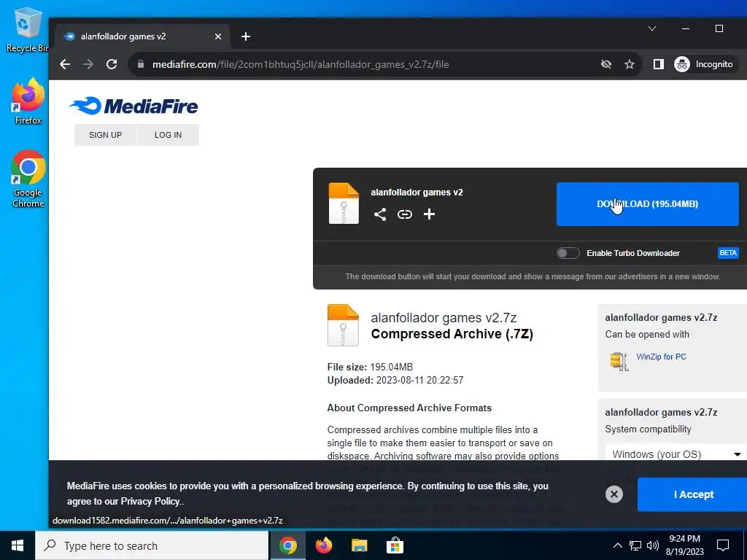Open the WinZip for PC link
This screenshot has width=747, height=560.
661,357
